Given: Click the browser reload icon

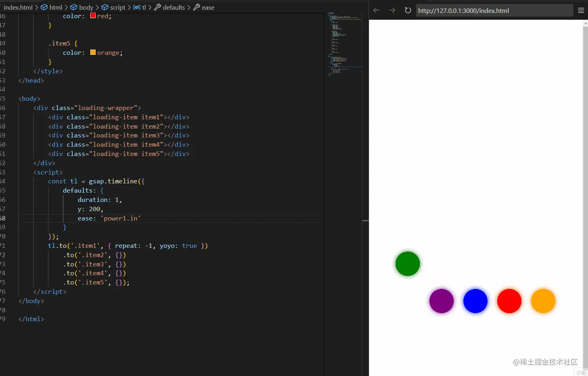Looking at the screenshot, I should [x=407, y=10].
